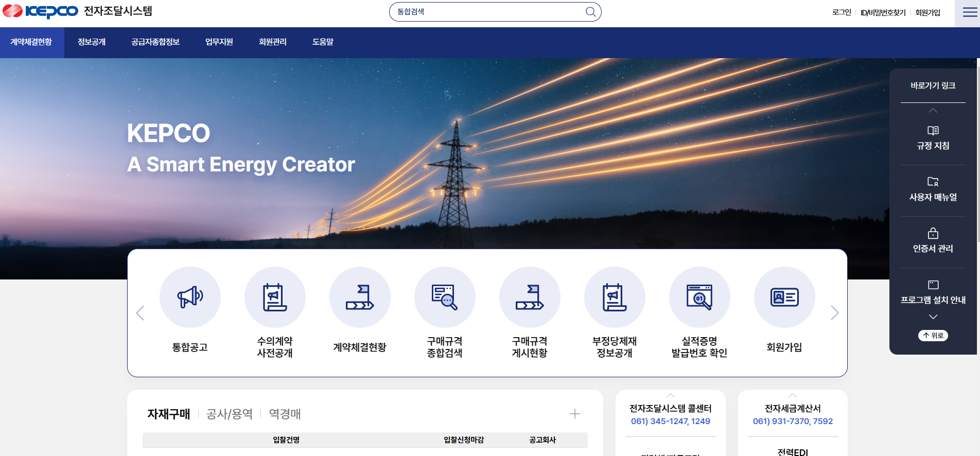
Task: Open 인증서 관리 lock icon
Action: pyautogui.click(x=933, y=233)
